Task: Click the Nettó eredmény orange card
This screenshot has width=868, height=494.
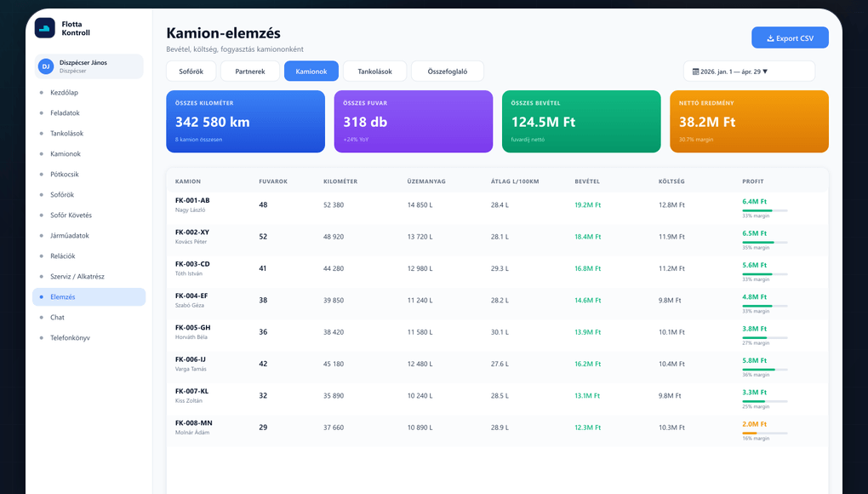Action: [x=749, y=121]
